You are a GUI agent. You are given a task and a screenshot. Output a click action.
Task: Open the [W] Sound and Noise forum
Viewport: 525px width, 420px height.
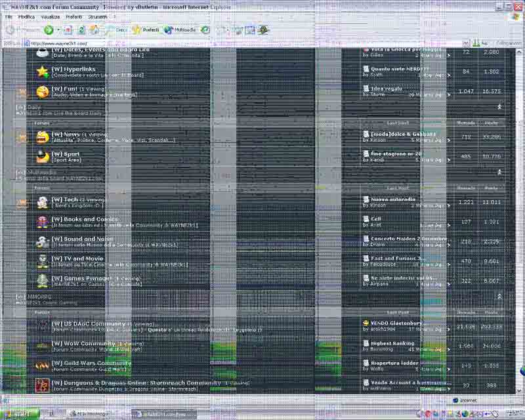point(82,239)
